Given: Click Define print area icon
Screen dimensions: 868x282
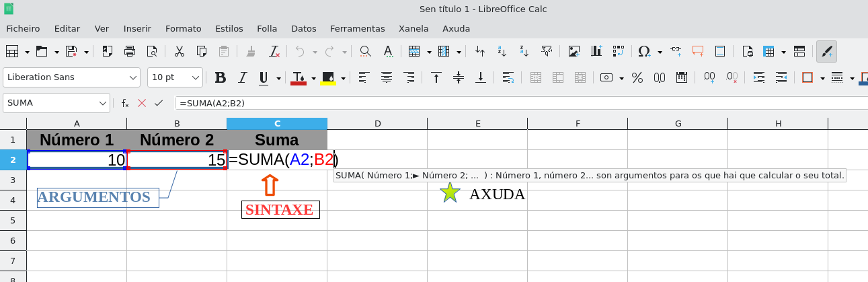Looking at the screenshot, I should click(747, 51).
